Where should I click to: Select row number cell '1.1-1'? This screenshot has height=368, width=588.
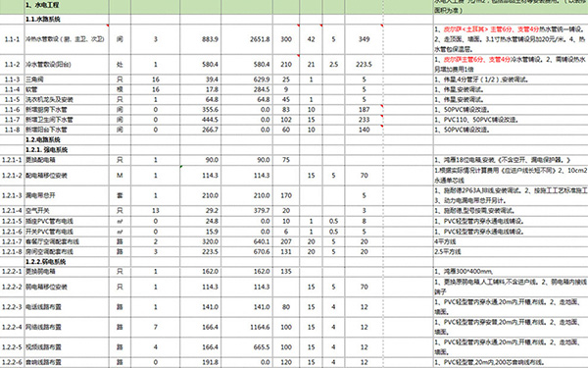click(x=13, y=39)
